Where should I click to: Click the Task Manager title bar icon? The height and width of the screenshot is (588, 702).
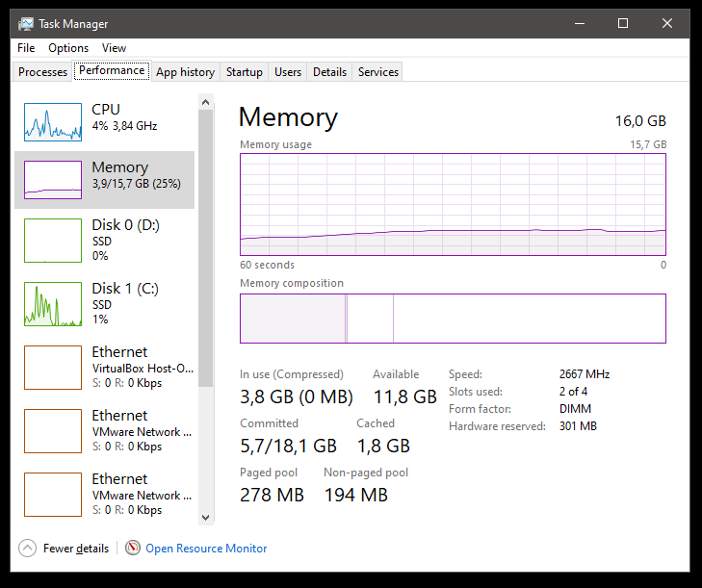(26, 23)
